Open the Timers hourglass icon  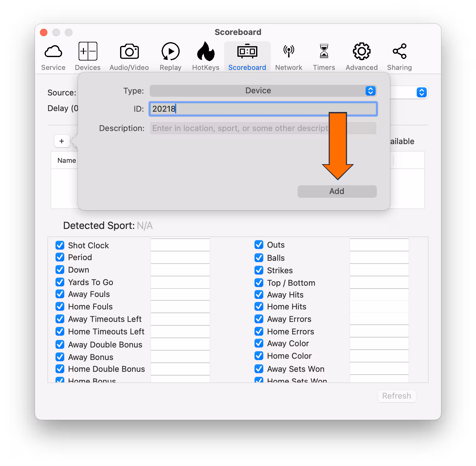coord(324,51)
